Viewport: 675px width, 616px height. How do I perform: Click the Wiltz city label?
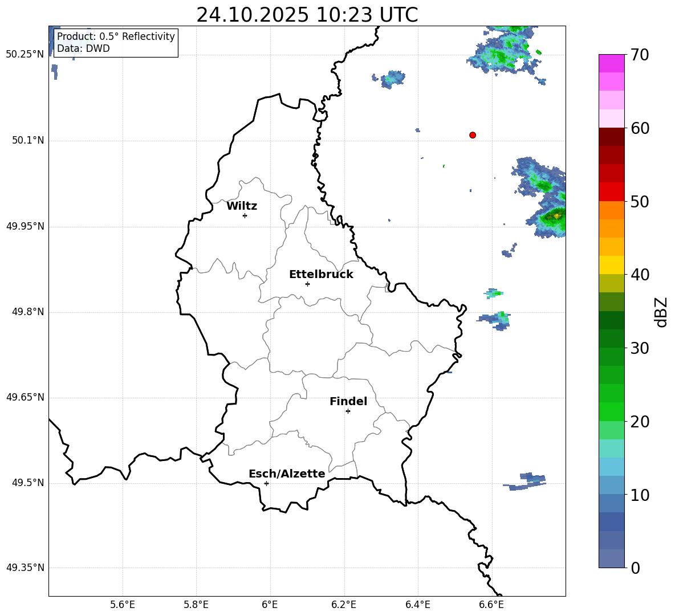pyautogui.click(x=242, y=206)
